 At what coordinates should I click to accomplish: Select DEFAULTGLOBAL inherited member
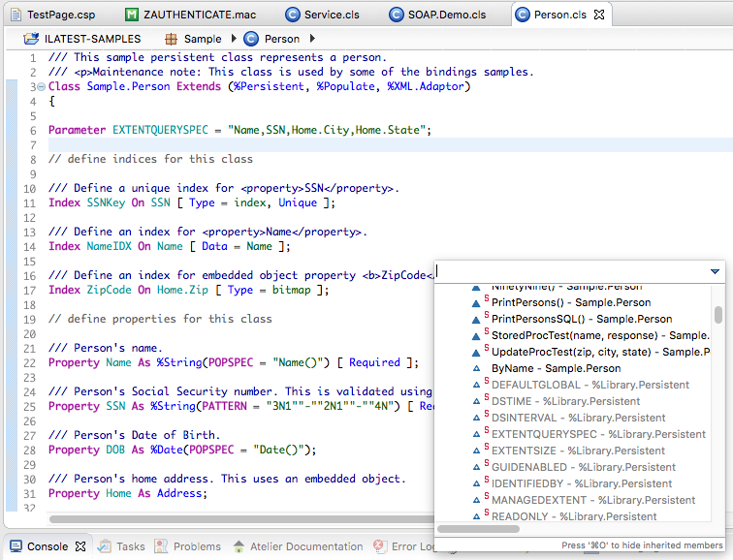tap(590, 385)
